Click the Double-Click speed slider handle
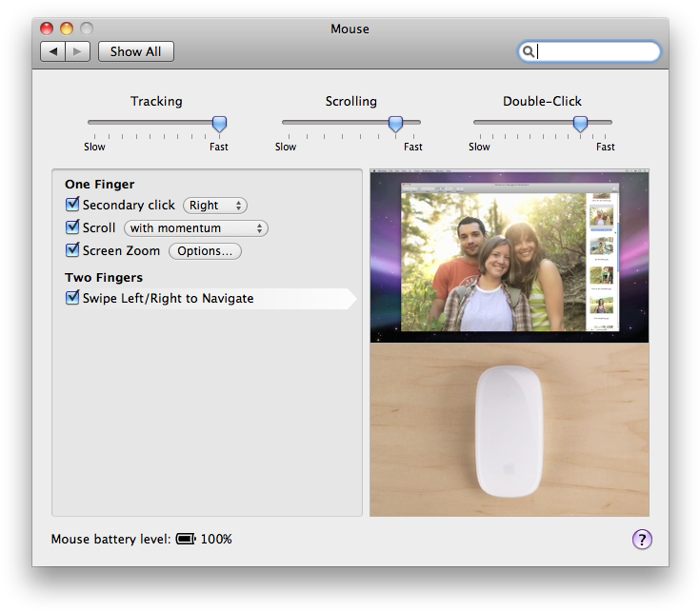Screen dimensions: 700x612 coord(580,123)
